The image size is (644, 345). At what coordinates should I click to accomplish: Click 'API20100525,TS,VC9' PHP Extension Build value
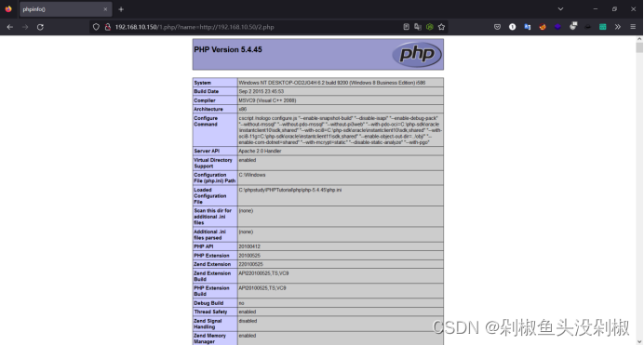coord(262,288)
